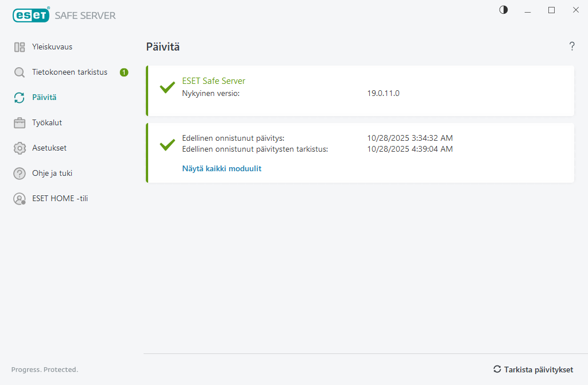This screenshot has height=385, width=588.
Task: Click the green notification badge on Tietokoneen tarkistus
Action: [124, 72]
